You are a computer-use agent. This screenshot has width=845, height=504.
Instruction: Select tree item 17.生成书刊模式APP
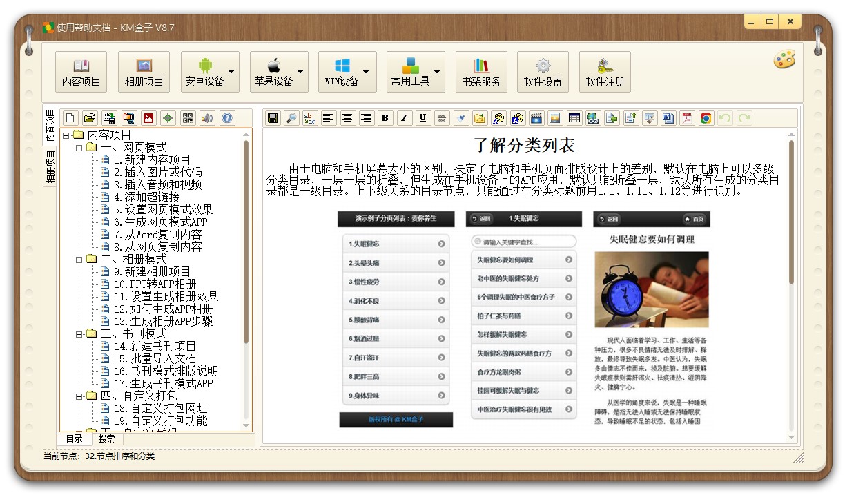click(x=162, y=383)
